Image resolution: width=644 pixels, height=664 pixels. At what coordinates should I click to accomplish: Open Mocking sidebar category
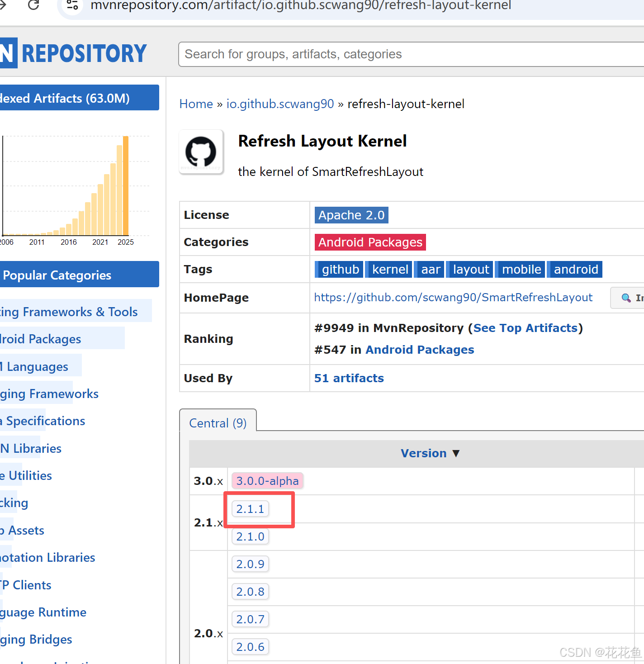(14, 503)
